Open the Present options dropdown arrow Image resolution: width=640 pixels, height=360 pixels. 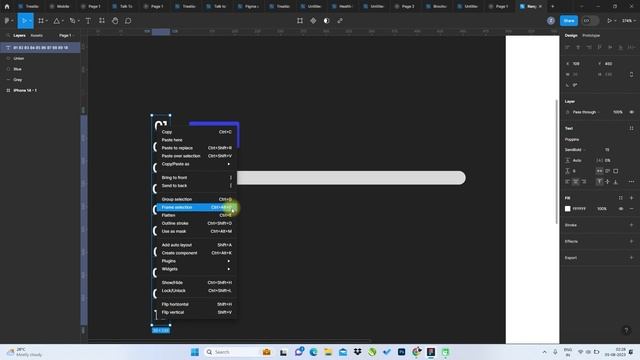[x=615, y=21]
